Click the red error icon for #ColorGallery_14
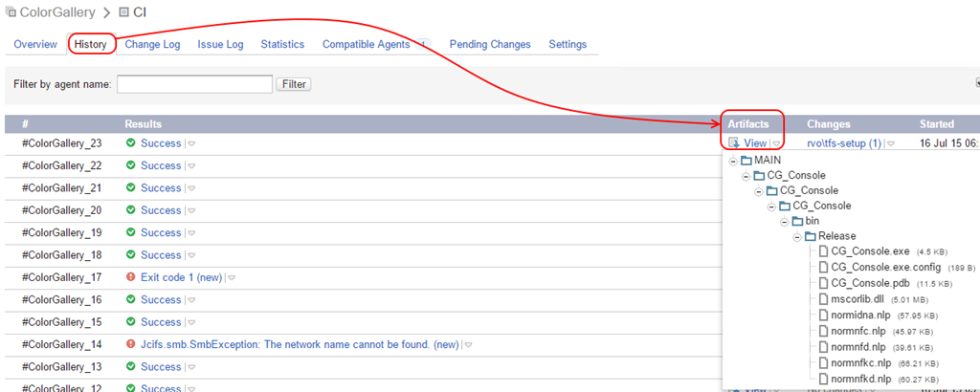 click(x=131, y=344)
